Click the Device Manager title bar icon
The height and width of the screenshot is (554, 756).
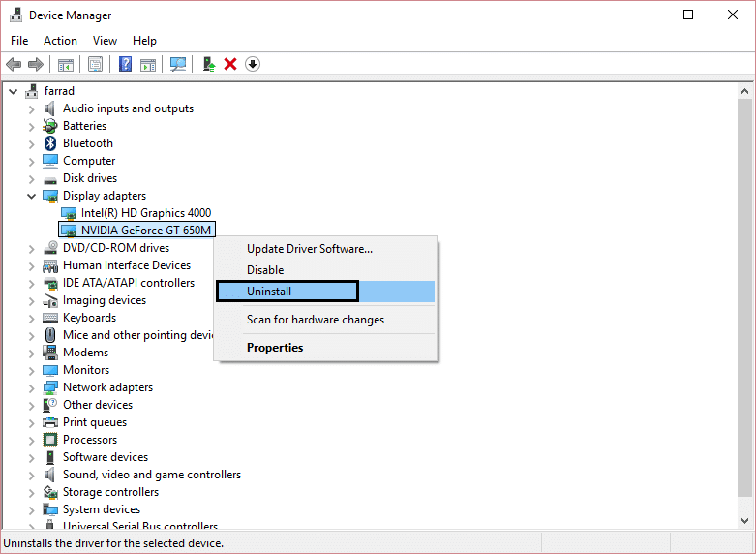pos(15,15)
